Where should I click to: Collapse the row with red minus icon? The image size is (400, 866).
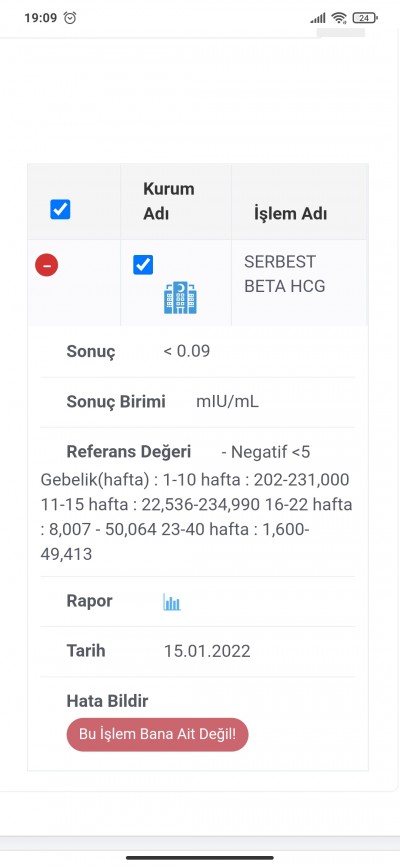(x=47, y=265)
